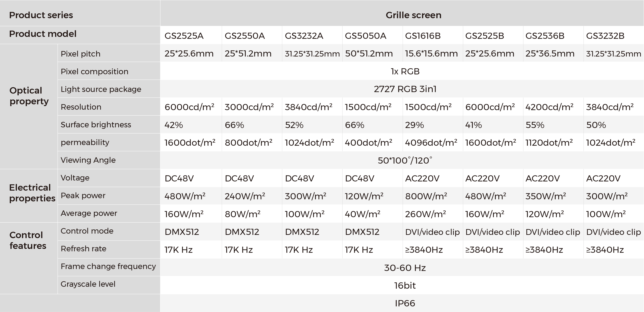
Task: Select the 16bit grayscale level value
Action: (x=405, y=285)
